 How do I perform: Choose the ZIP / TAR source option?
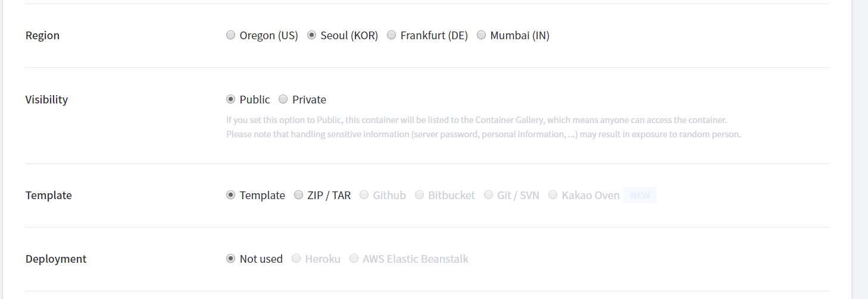[299, 195]
